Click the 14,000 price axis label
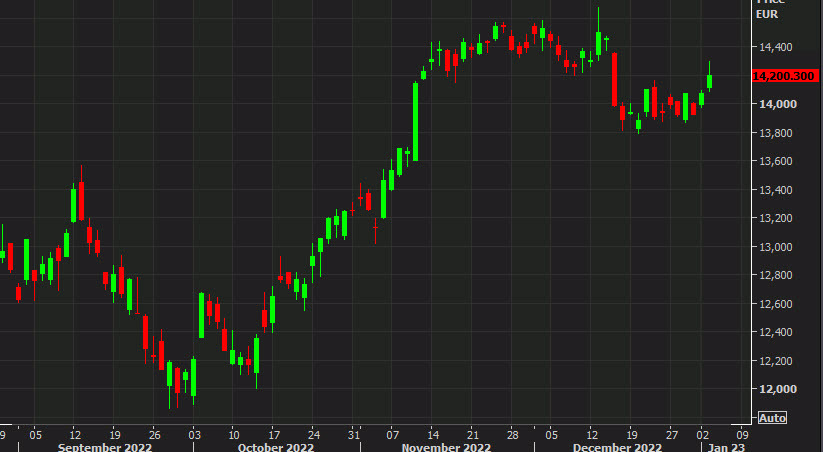Image resolution: width=823 pixels, height=452 pixels. coord(777,104)
